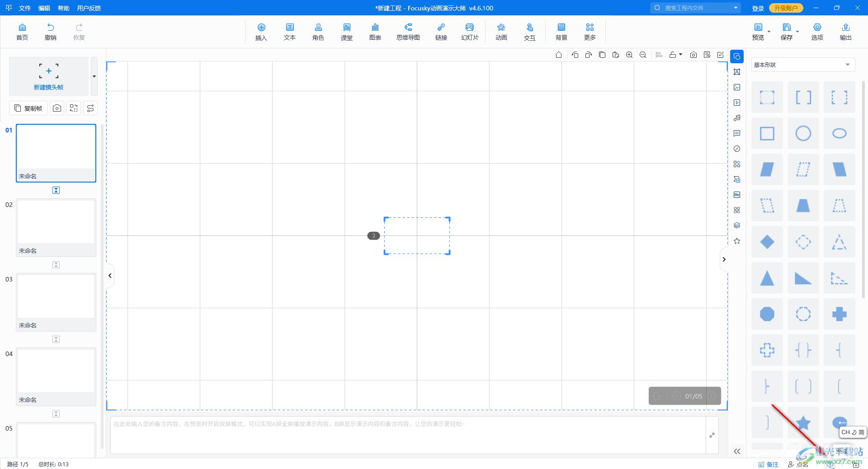
Task: Click the canvas home view icon
Action: point(559,55)
